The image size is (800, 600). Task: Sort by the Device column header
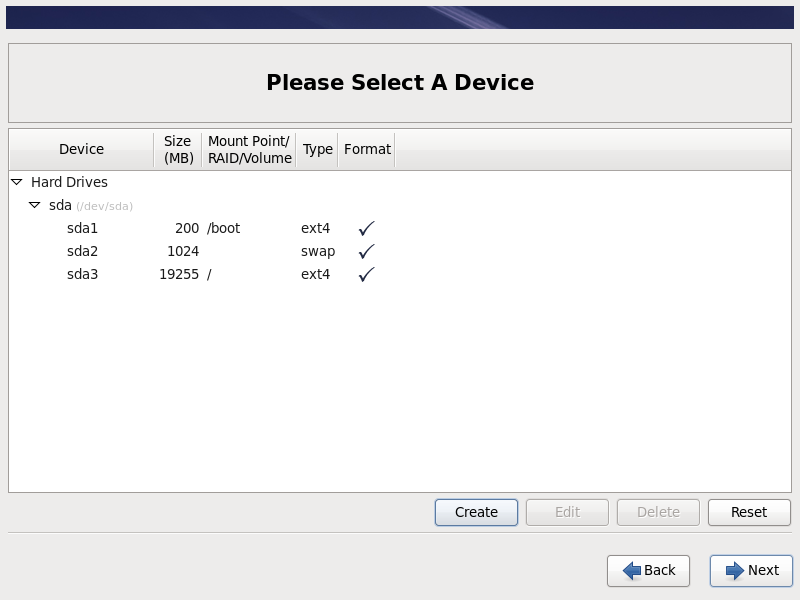click(x=81, y=149)
